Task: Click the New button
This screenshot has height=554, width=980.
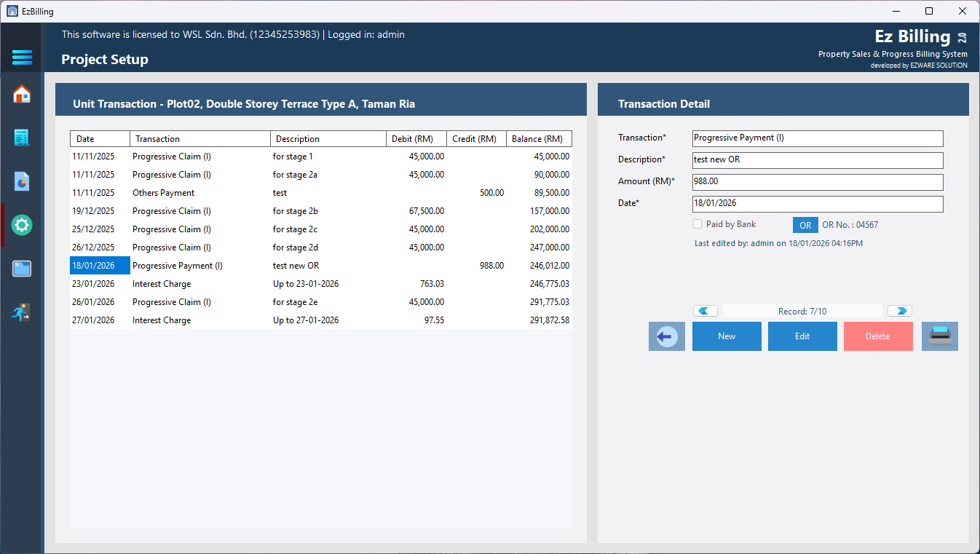Action: pos(727,336)
